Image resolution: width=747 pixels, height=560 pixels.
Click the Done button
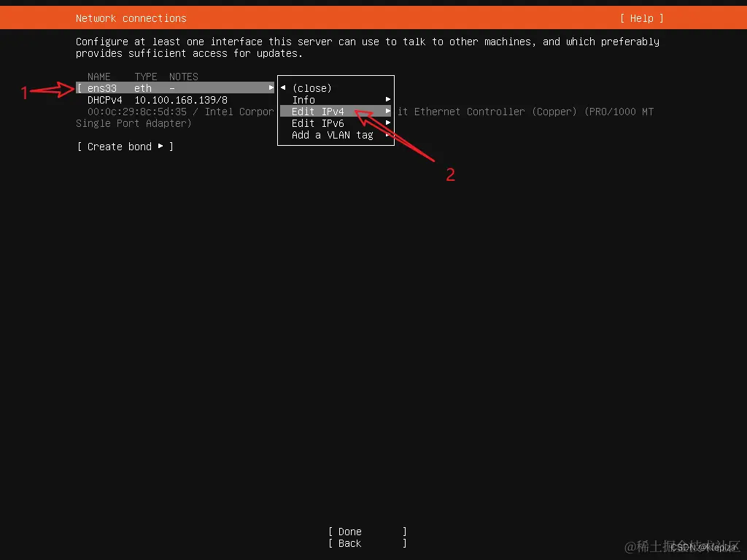pos(368,532)
